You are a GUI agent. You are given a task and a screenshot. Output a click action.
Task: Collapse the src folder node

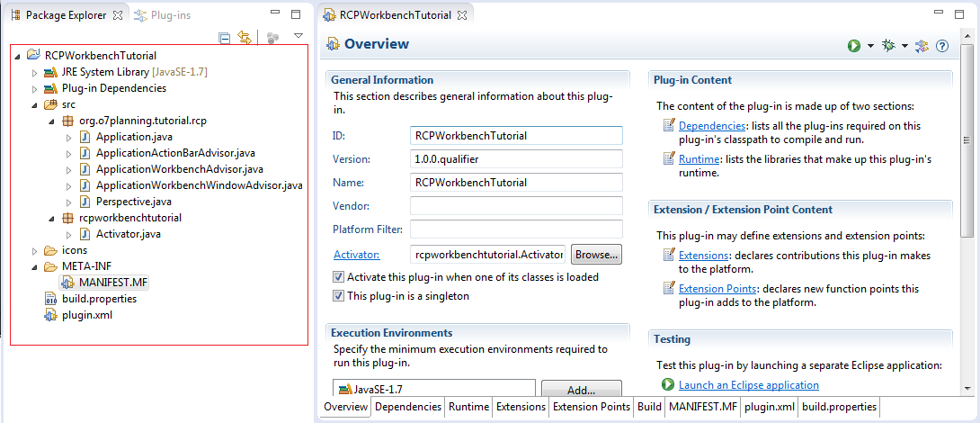coord(35,105)
